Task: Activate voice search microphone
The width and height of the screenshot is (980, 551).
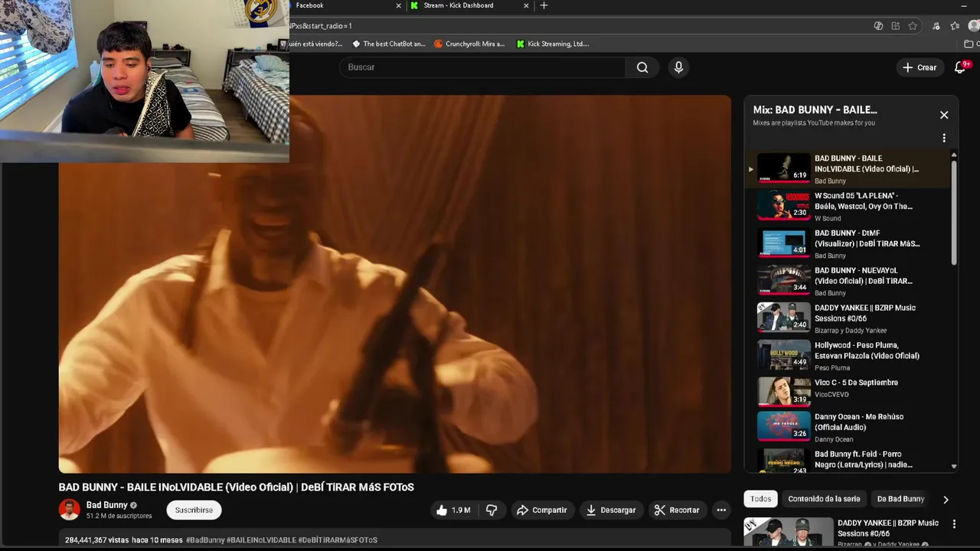Action: [x=678, y=67]
